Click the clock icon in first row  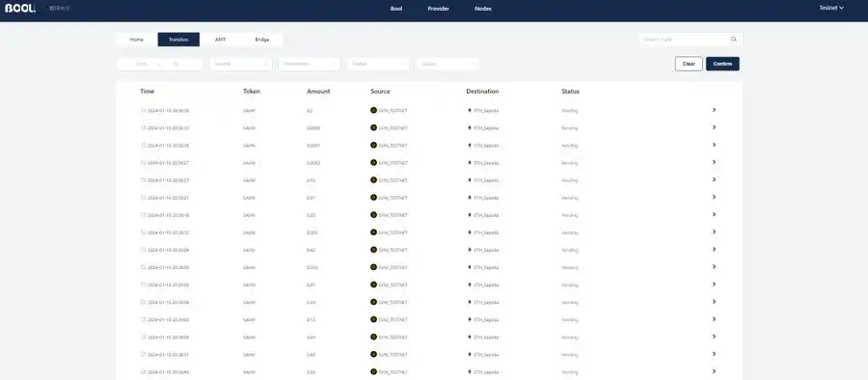click(x=144, y=110)
